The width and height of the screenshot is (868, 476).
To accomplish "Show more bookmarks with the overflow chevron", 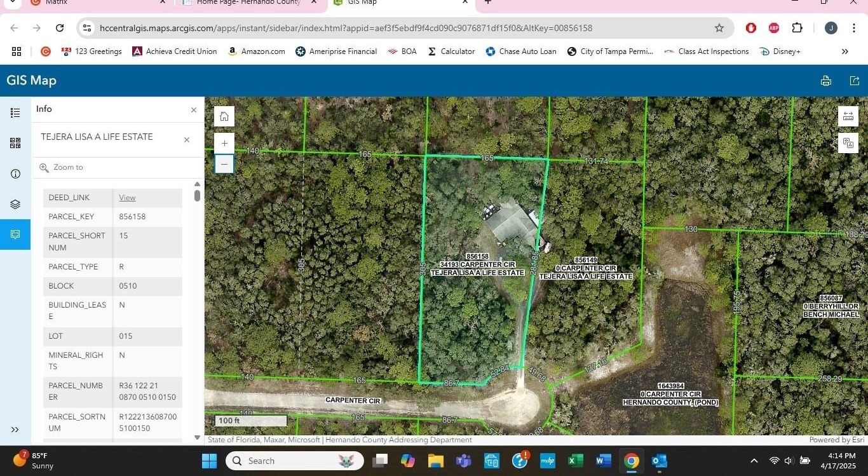I will [845, 51].
